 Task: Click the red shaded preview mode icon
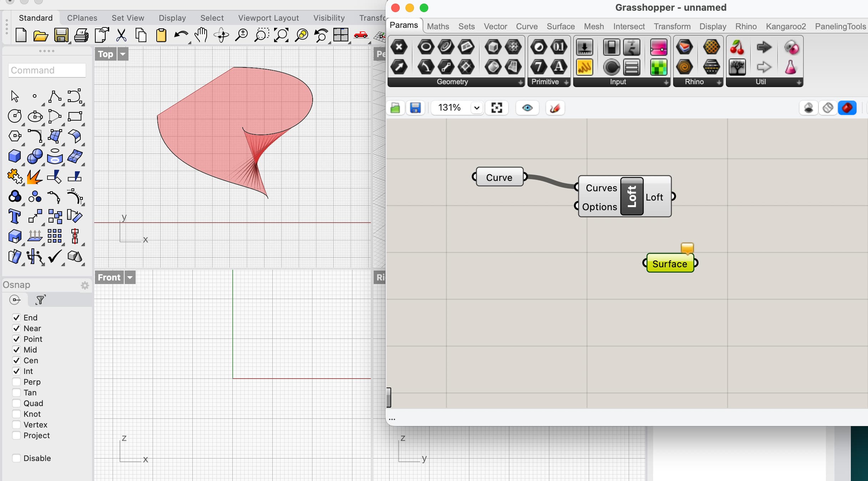(x=847, y=108)
